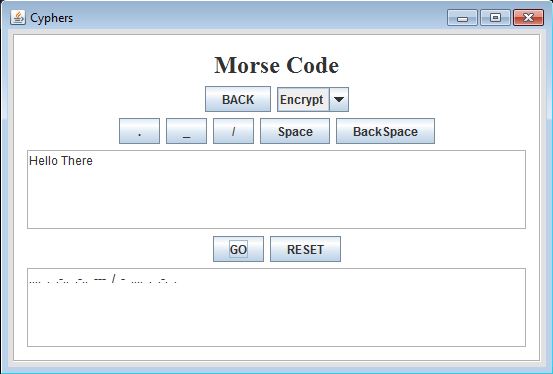
Task: Maximize the Cyphers window
Action: point(495,18)
